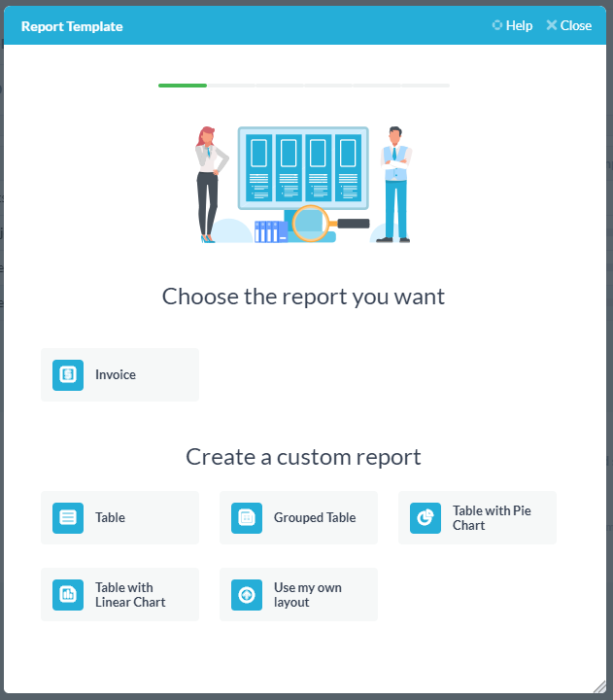The height and width of the screenshot is (700, 613).
Task: Select the Table template icon
Action: click(x=68, y=518)
